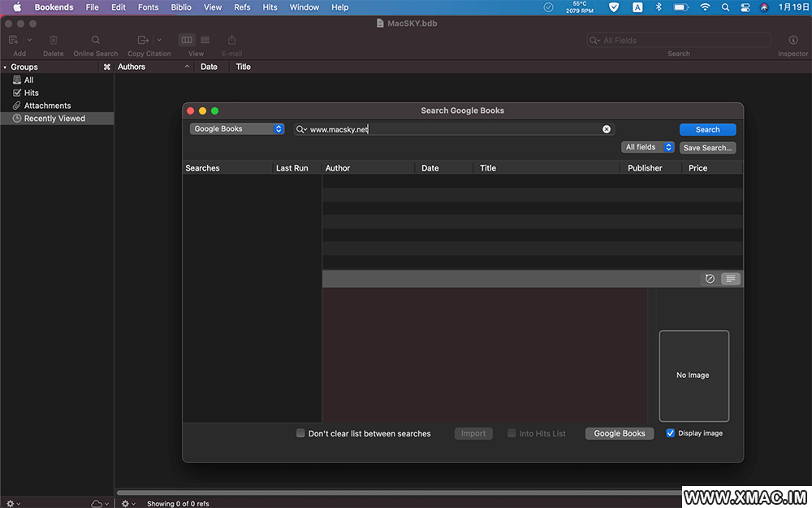This screenshot has height=508, width=812.
Task: Click the Save Search... button
Action: [707, 148]
